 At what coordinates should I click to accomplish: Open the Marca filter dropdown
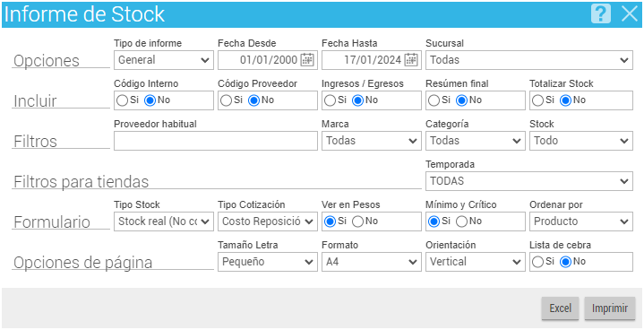(x=372, y=141)
